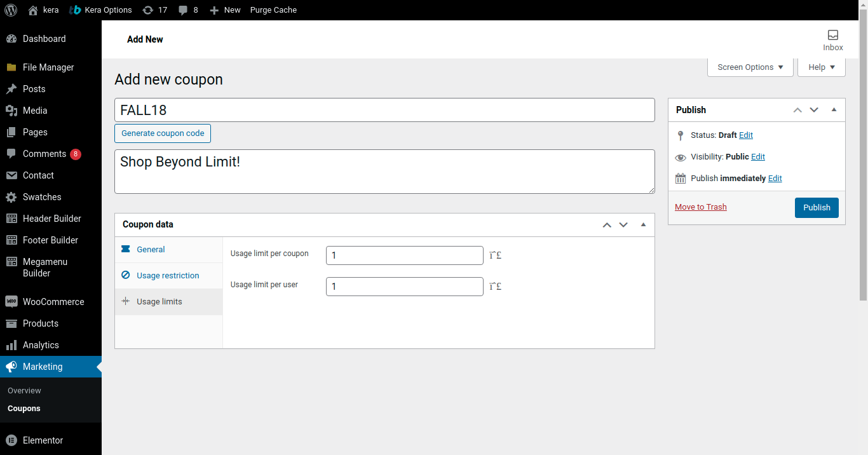Image resolution: width=868 pixels, height=455 pixels.
Task: Click the Posts pin icon
Action: tap(11, 89)
